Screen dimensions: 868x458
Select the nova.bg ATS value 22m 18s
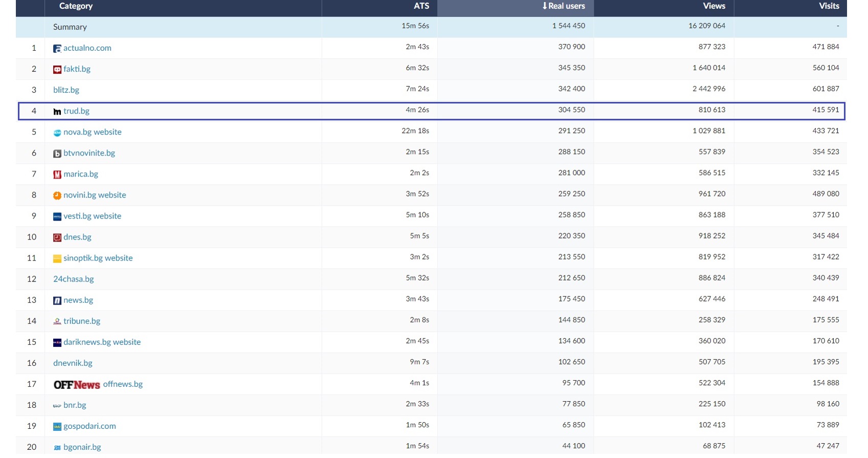pos(415,130)
